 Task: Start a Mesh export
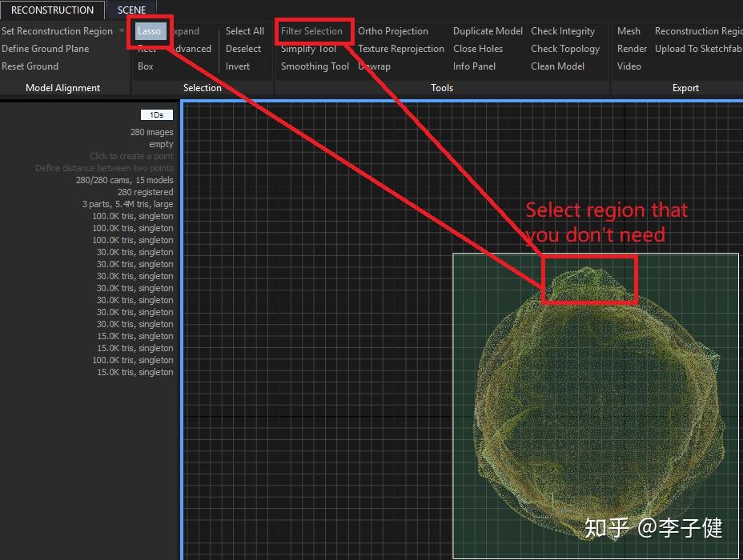coord(629,31)
